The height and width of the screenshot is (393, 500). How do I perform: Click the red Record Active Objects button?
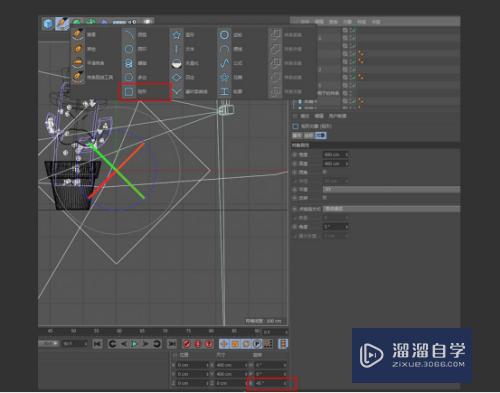187,344
